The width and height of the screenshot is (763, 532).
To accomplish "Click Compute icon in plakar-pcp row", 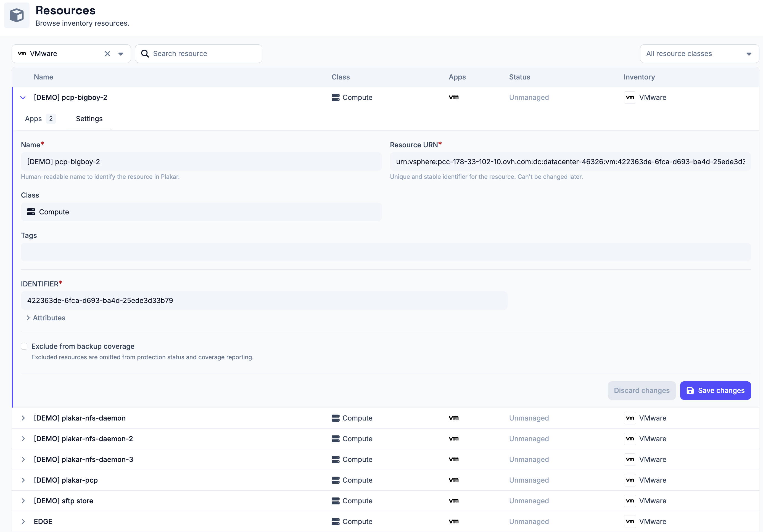I will (x=336, y=480).
